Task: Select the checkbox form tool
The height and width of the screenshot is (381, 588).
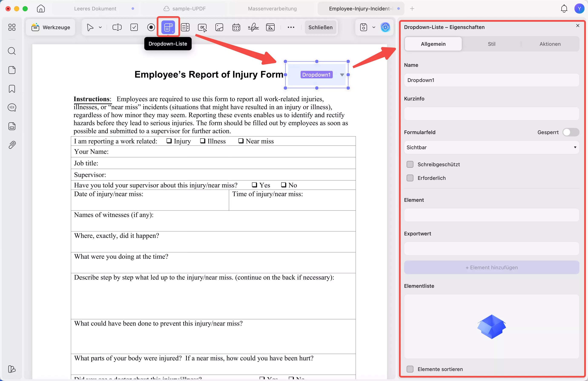Action: click(134, 27)
